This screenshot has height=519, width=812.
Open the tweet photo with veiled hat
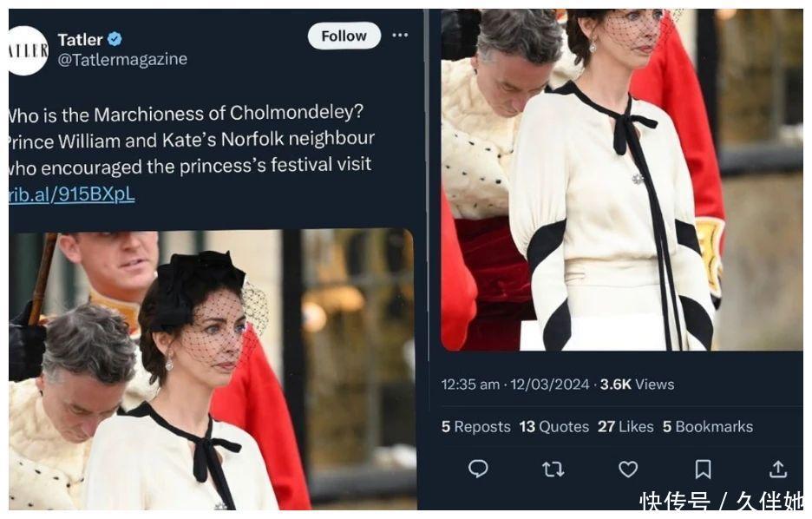coord(211,369)
